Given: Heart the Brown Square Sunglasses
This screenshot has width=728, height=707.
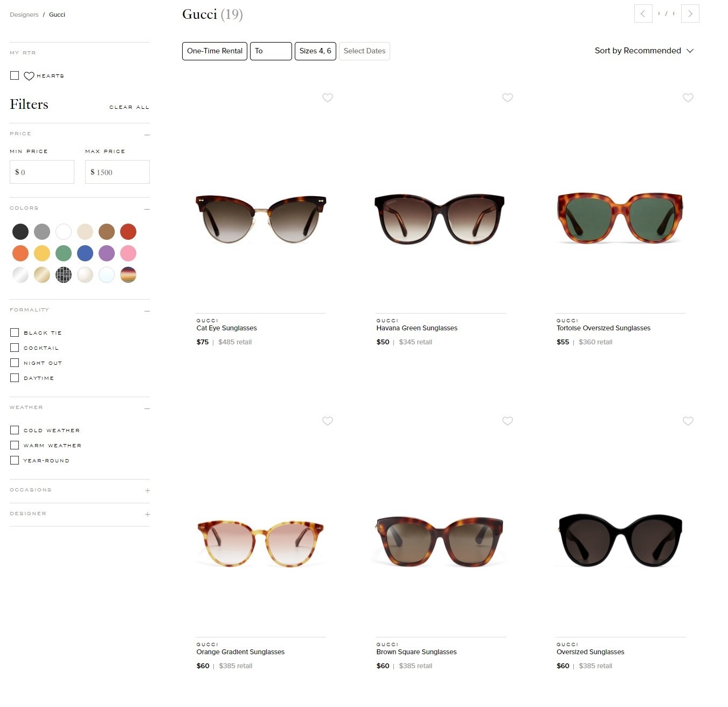Looking at the screenshot, I should tap(508, 421).
